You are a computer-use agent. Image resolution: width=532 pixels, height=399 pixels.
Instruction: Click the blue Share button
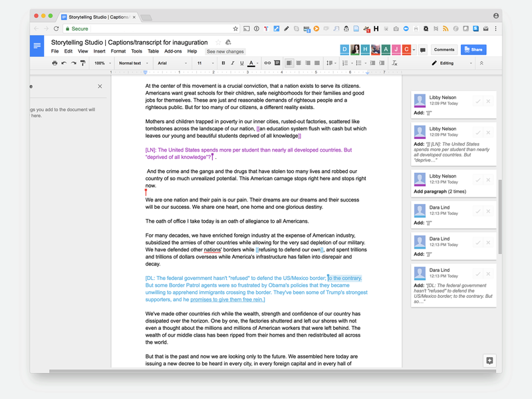(473, 49)
